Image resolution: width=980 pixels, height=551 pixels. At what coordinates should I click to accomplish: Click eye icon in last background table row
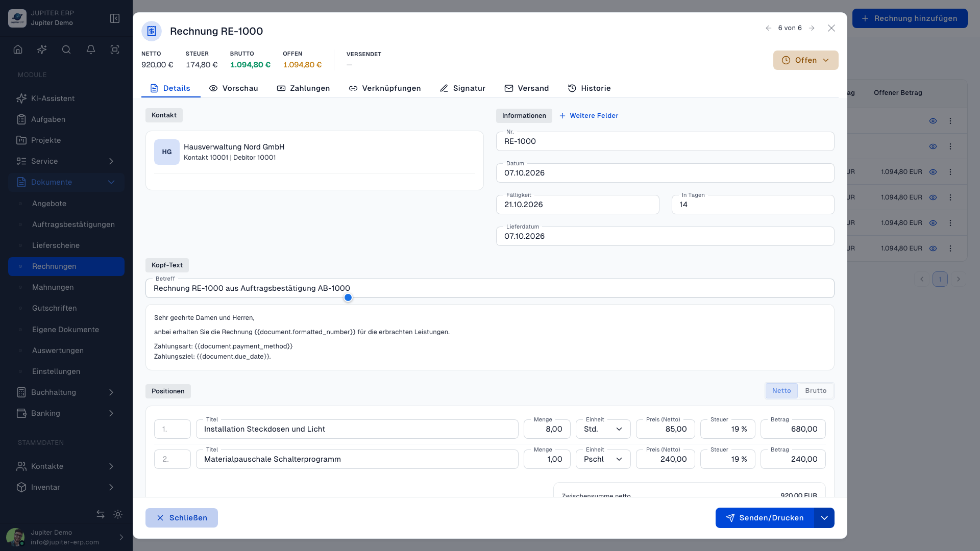pyautogui.click(x=933, y=248)
